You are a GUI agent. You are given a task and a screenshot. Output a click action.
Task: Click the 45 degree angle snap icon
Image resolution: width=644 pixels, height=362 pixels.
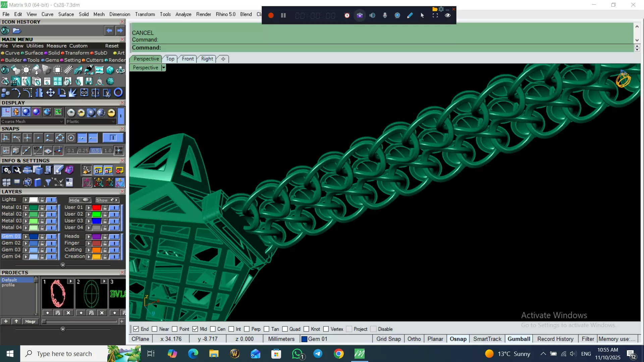pos(38,150)
